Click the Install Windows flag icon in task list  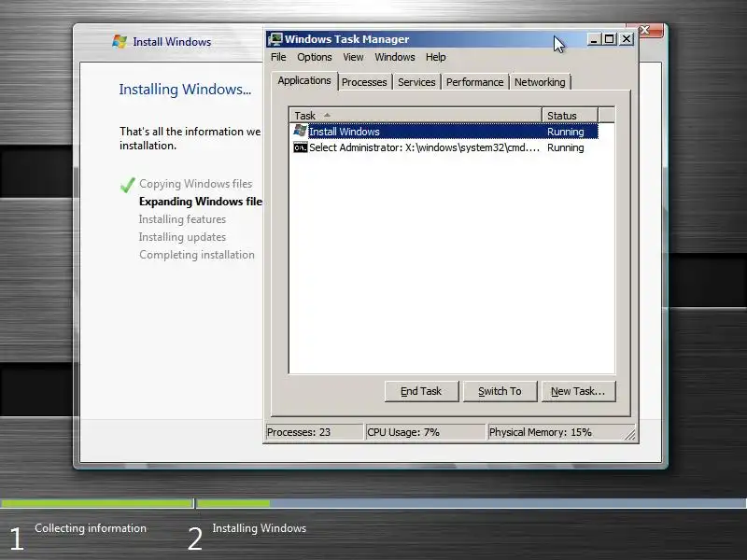(300, 131)
